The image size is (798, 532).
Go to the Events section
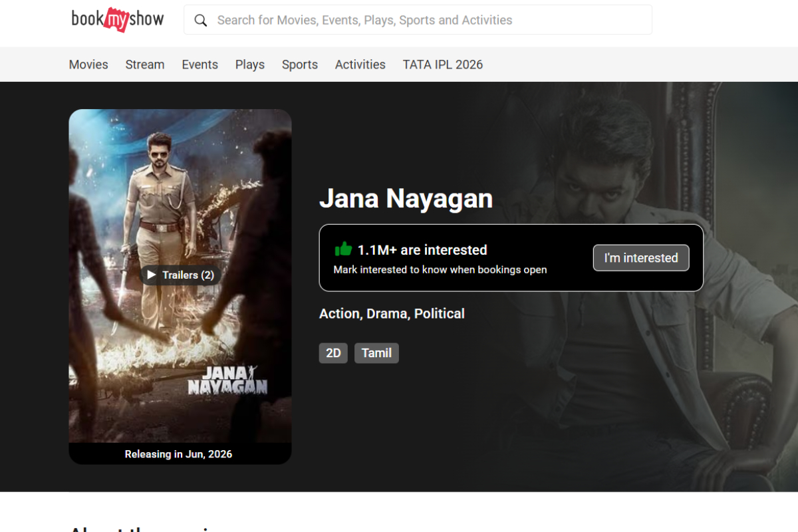200,65
